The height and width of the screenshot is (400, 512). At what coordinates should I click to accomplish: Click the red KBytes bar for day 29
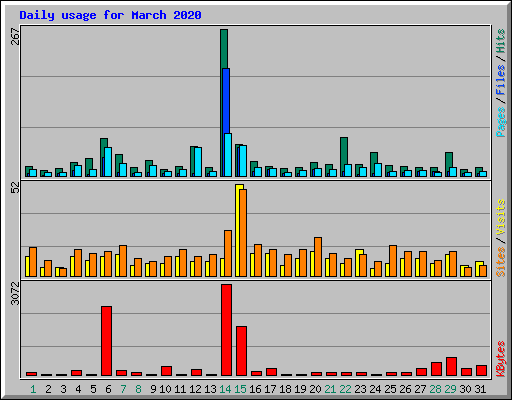tap(451, 367)
